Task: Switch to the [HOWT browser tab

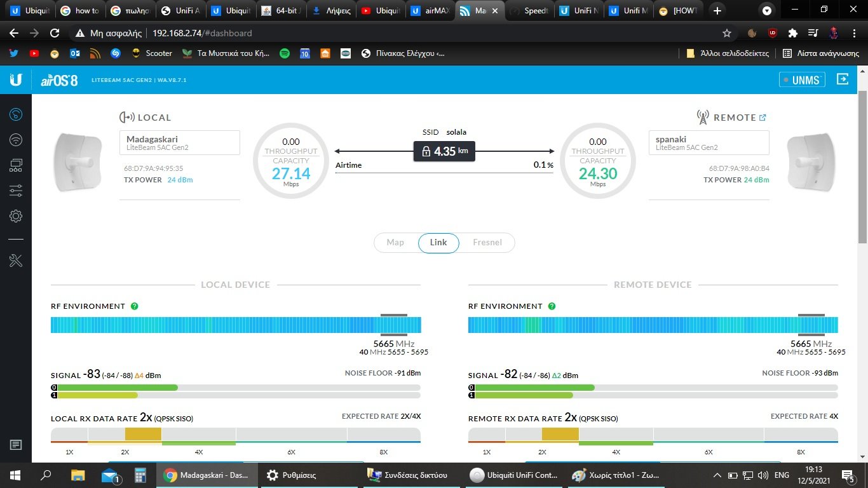Action: (679, 11)
